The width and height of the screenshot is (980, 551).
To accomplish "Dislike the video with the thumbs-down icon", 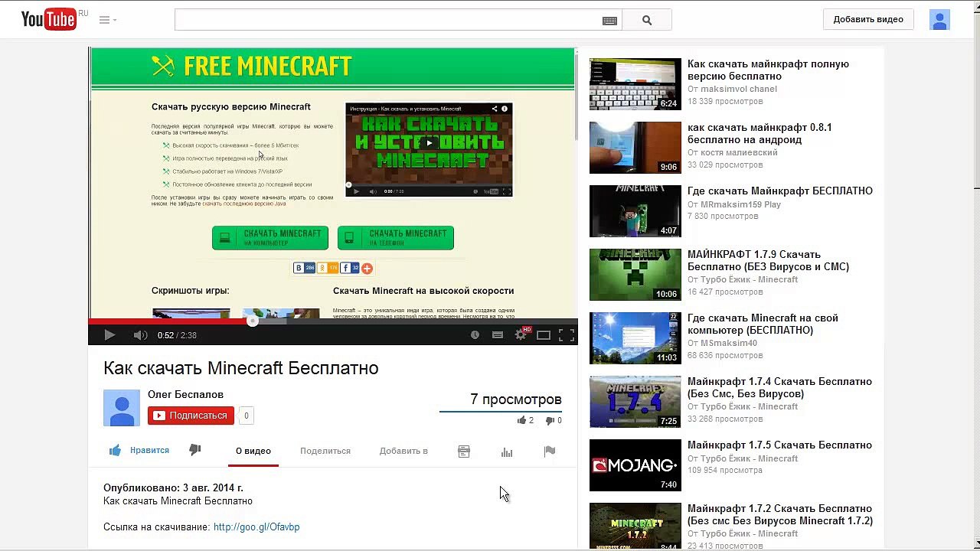I will 195,450.
